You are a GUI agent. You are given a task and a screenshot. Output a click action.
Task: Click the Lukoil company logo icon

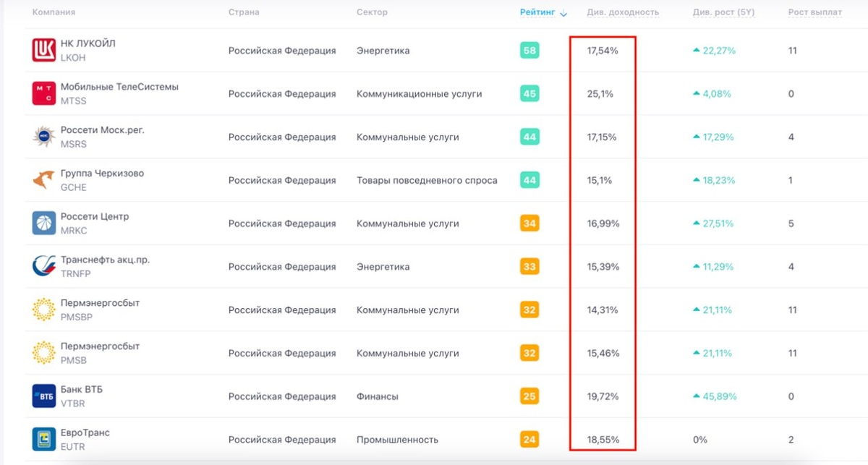43,50
